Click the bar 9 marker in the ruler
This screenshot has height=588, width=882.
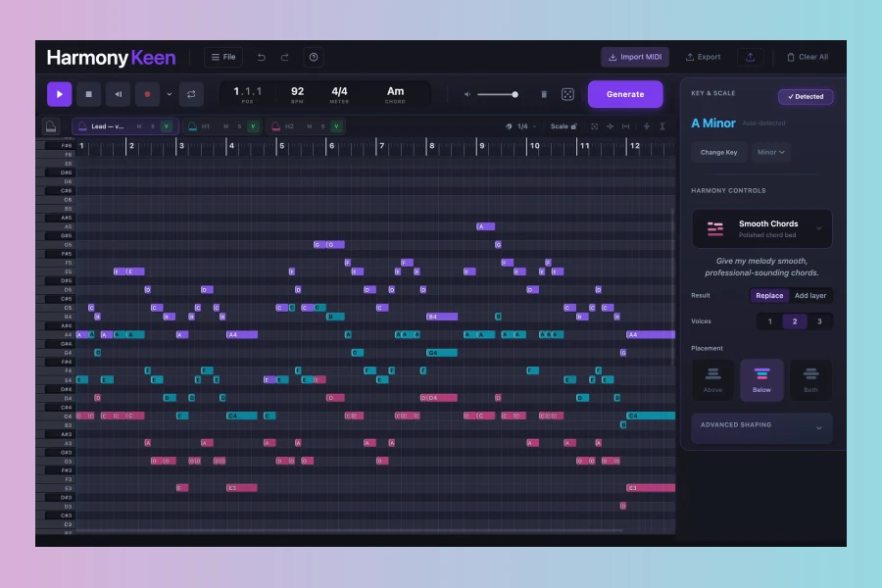tap(481, 146)
